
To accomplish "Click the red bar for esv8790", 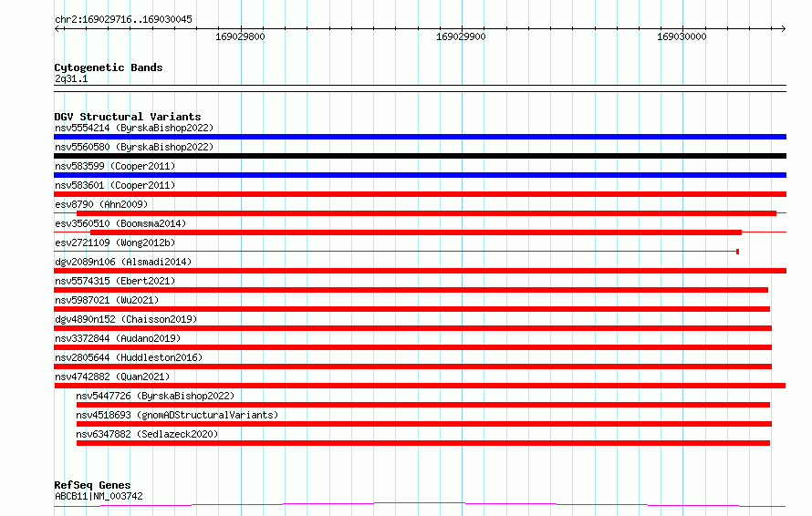I will click(426, 213).
